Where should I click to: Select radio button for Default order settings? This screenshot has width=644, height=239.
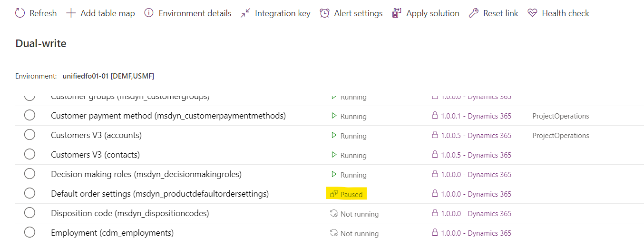29,194
